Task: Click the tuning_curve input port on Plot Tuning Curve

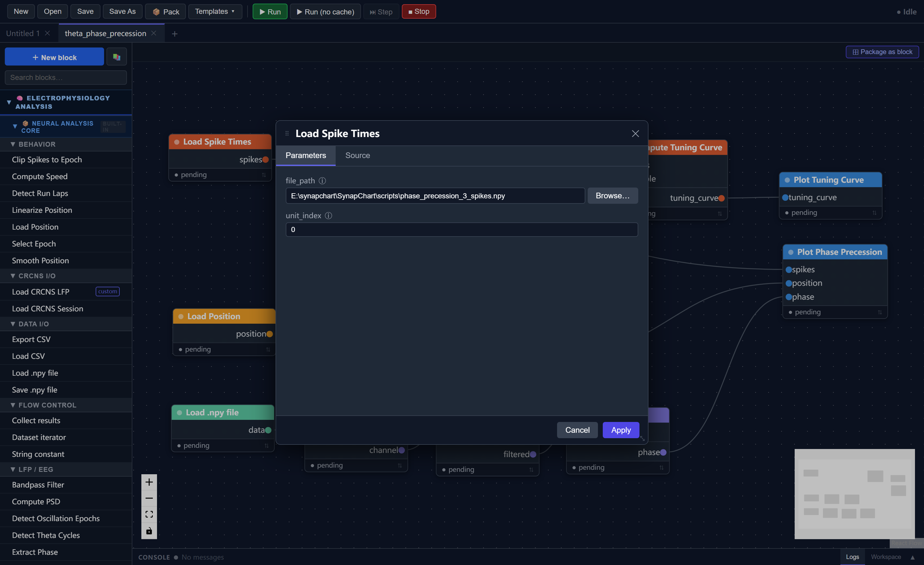Action: [785, 197]
